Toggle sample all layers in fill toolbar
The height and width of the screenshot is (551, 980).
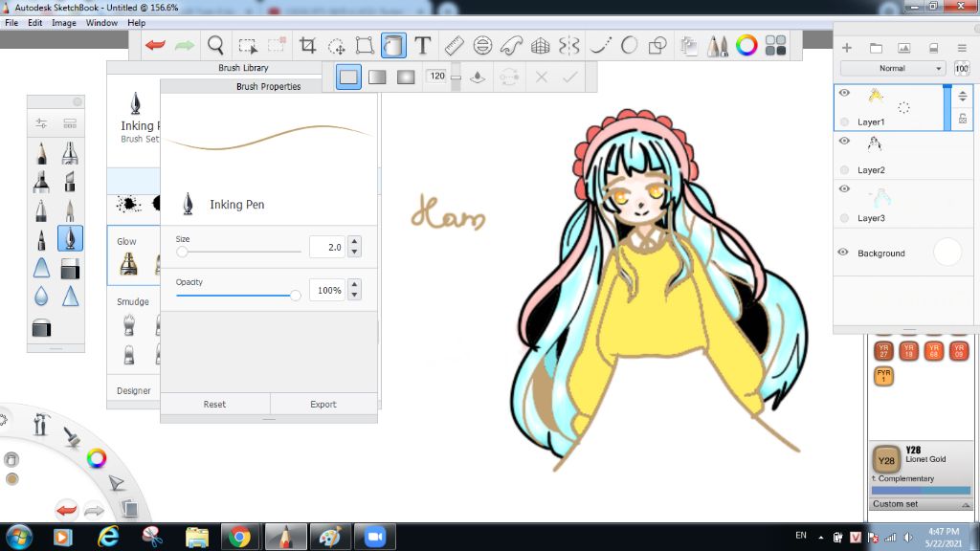tap(478, 77)
